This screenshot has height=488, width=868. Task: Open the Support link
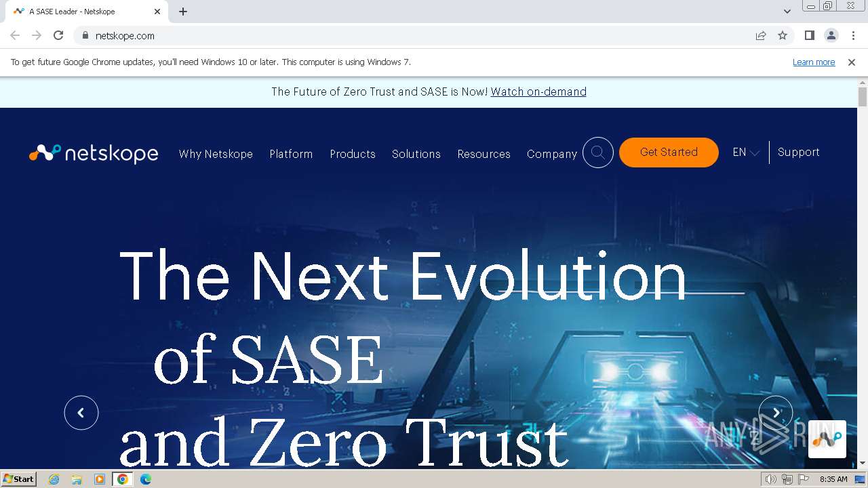pos(798,152)
